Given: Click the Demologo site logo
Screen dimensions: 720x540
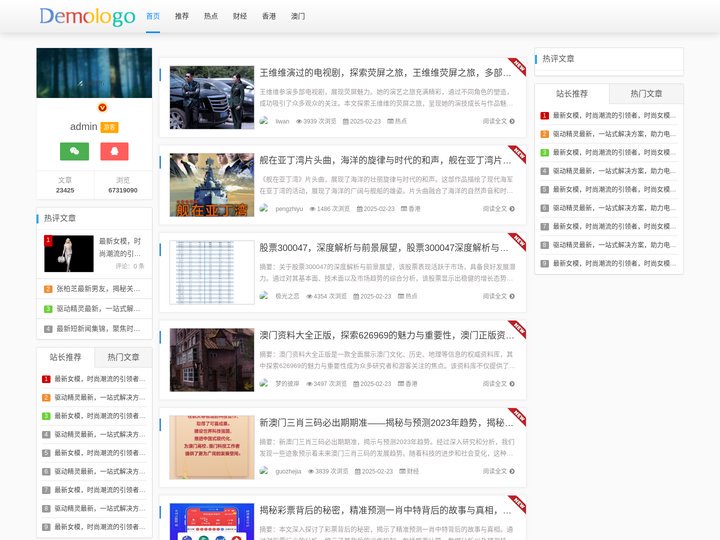Looking at the screenshot, I should [87, 17].
